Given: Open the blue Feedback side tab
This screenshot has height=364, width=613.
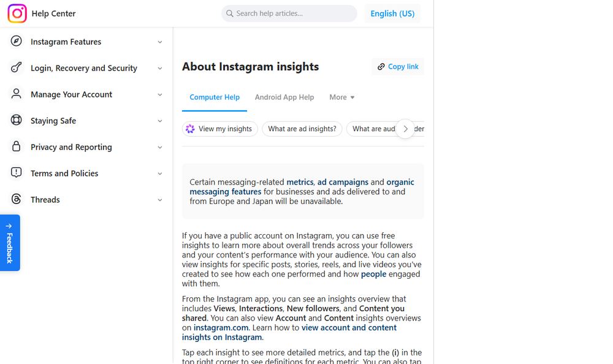Looking at the screenshot, I should pos(10,243).
